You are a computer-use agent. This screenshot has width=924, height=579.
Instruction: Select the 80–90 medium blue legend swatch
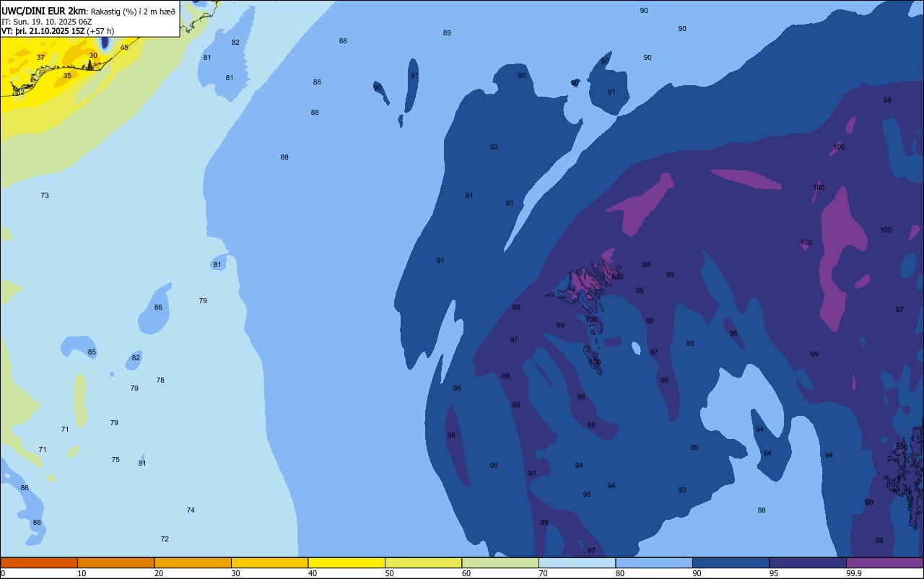click(654, 562)
